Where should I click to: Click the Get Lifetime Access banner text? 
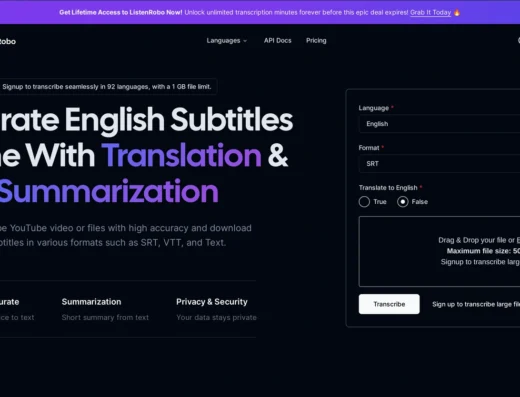[121, 12]
